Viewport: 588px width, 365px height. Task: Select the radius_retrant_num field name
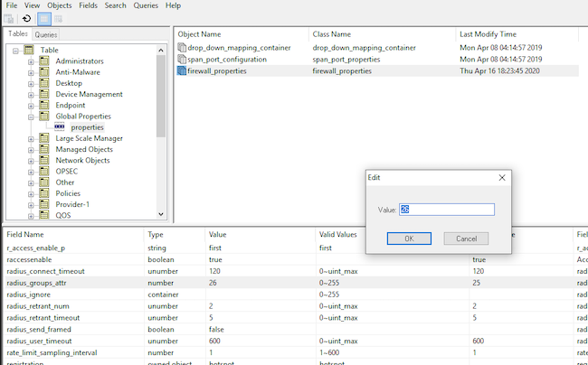(x=38, y=306)
